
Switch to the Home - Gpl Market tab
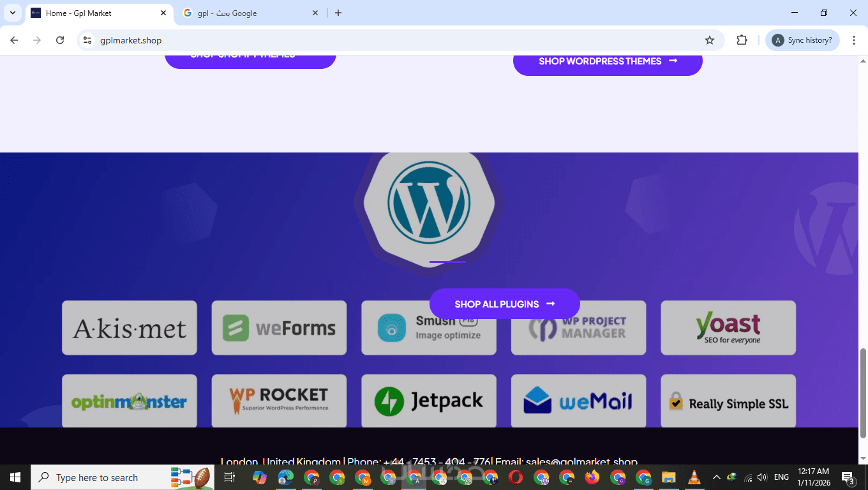99,13
